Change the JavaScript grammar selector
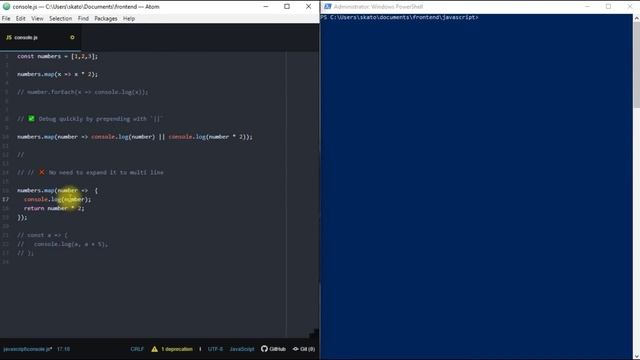Viewport: 640px width, 360px height. pos(242,349)
